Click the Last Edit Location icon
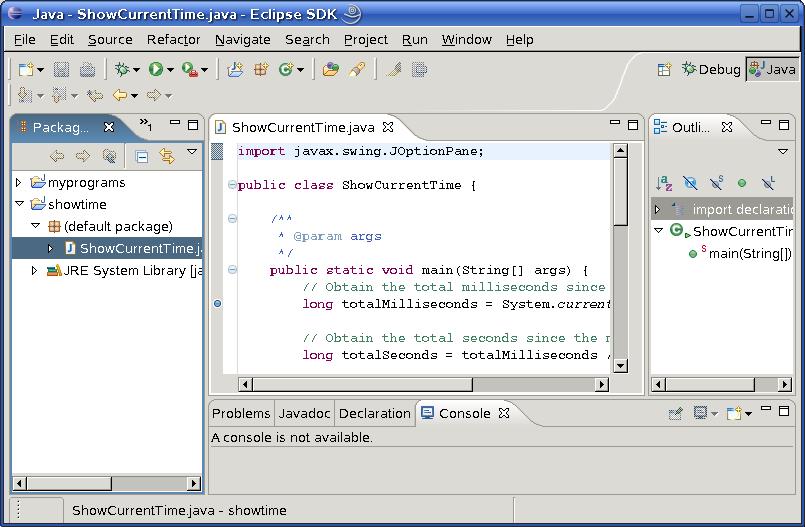The height and width of the screenshot is (527, 805). pyautogui.click(x=95, y=95)
